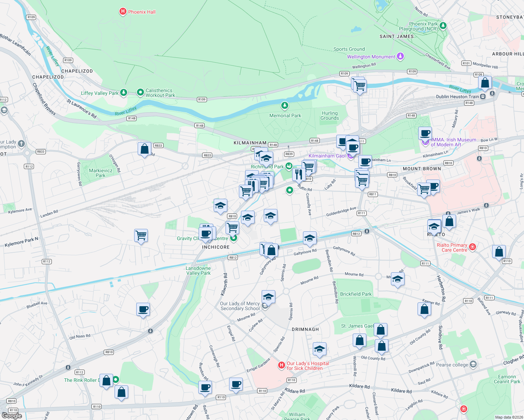This screenshot has height=420, width=524.
Task: Click the MOUNT BROWN label
Action: point(422,169)
